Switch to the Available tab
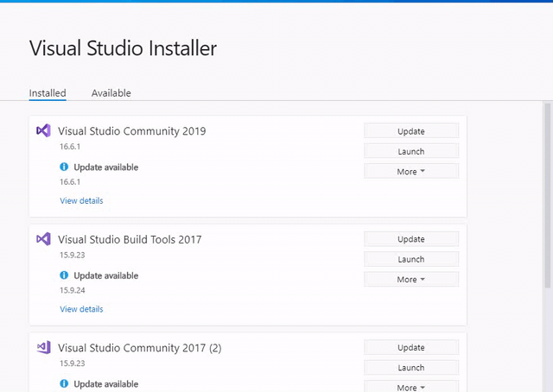Image resolution: width=553 pixels, height=392 pixels. tap(111, 93)
